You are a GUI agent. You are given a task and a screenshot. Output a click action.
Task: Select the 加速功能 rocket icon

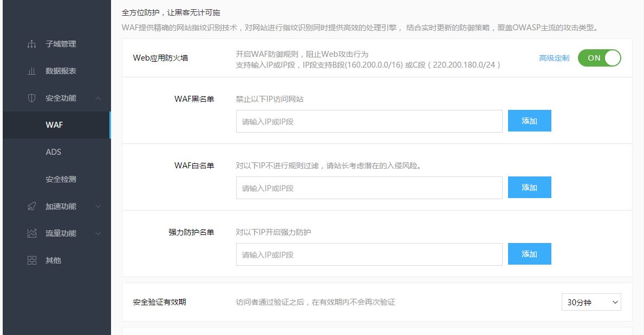(31, 206)
